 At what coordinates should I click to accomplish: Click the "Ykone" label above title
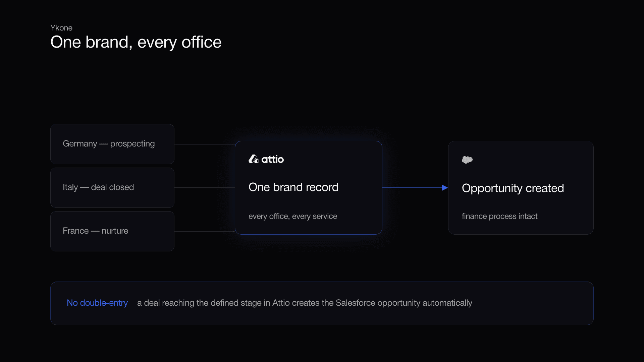61,28
